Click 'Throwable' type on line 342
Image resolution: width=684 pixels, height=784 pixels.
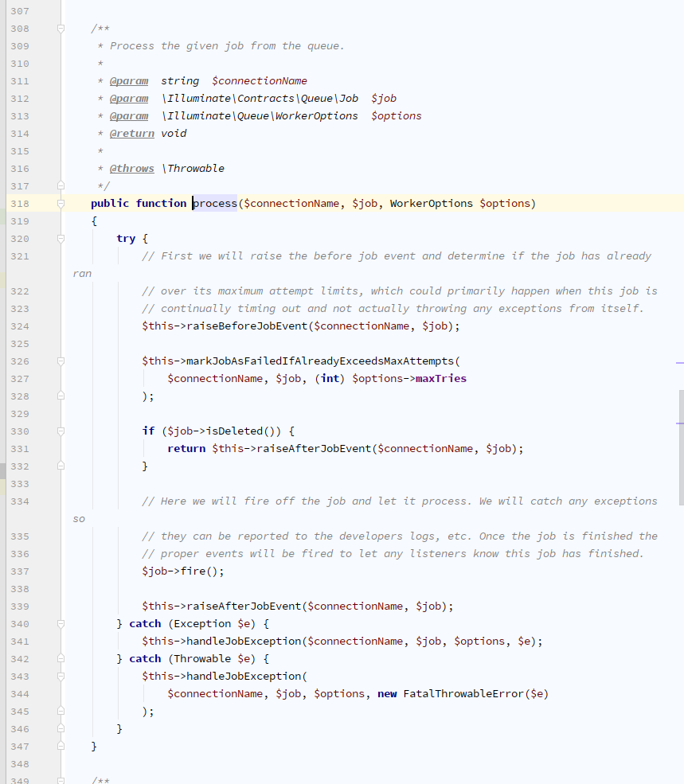202,658
